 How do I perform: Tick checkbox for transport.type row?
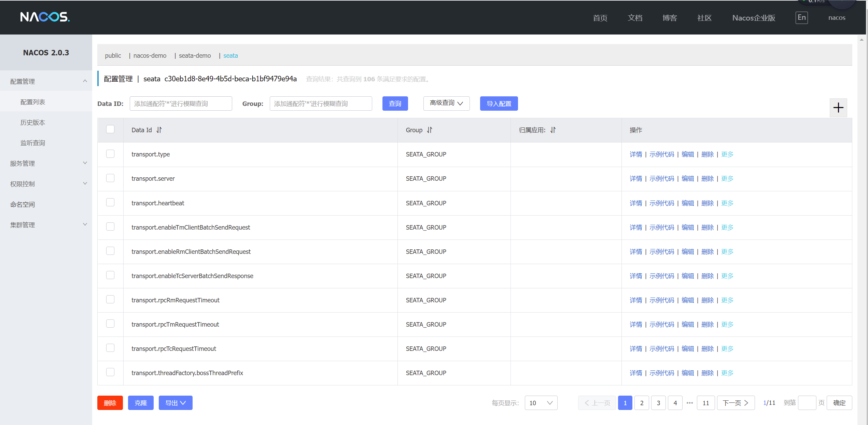[110, 154]
